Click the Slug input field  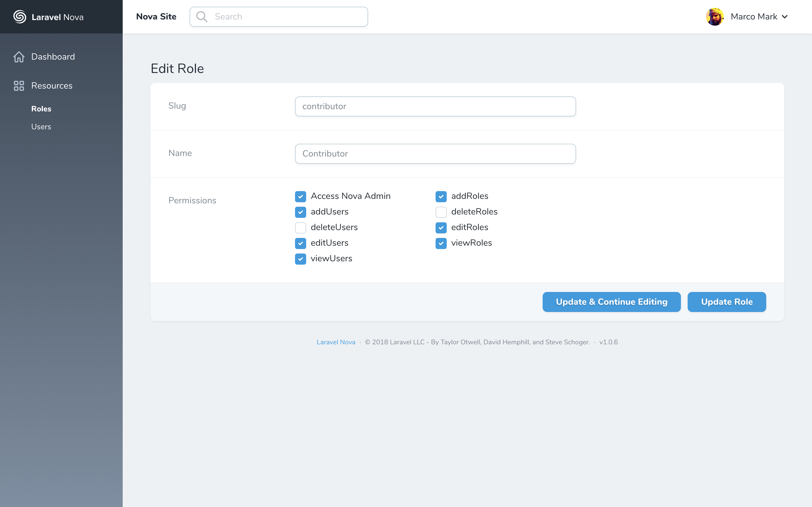pos(435,106)
